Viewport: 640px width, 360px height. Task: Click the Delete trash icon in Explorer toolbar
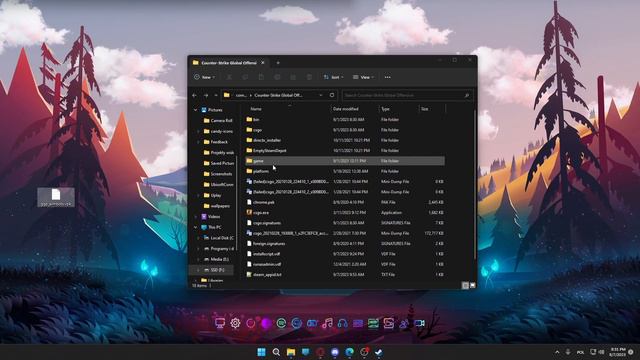pos(309,77)
